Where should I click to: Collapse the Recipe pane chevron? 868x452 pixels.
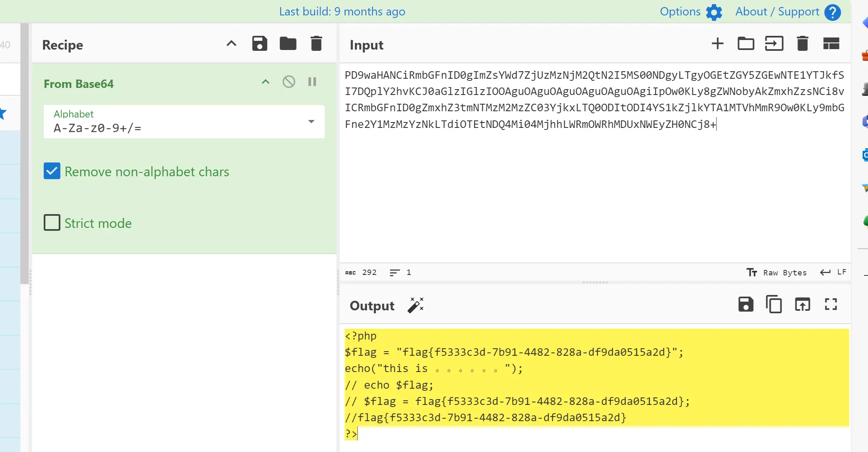click(231, 44)
